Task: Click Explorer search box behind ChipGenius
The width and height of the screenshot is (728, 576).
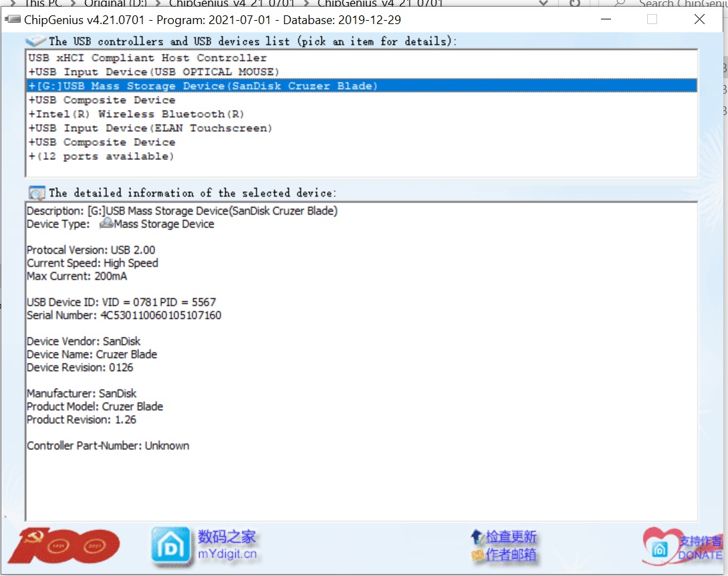Action: (x=669, y=3)
